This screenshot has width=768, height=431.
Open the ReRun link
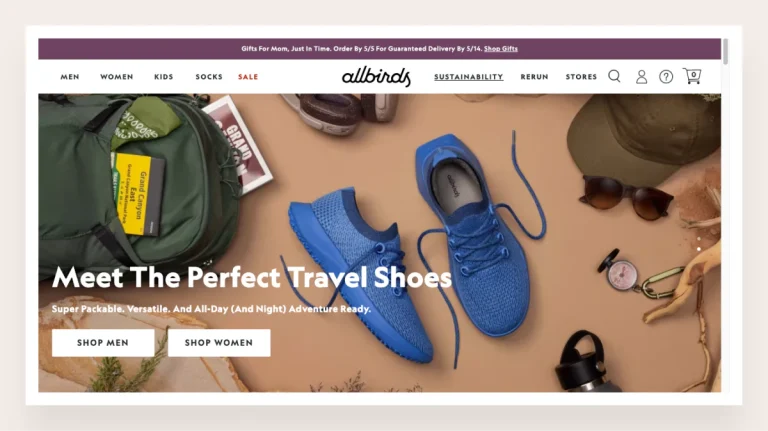click(534, 77)
